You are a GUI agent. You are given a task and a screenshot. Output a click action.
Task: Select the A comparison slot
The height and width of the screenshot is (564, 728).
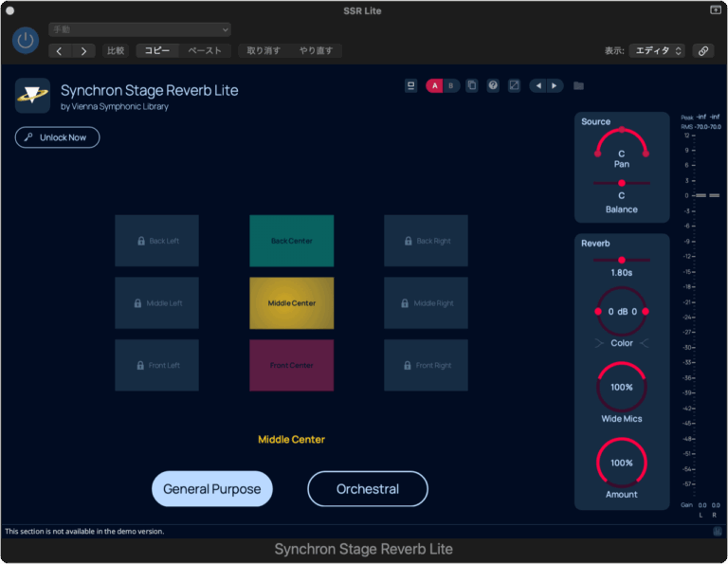[x=435, y=85]
